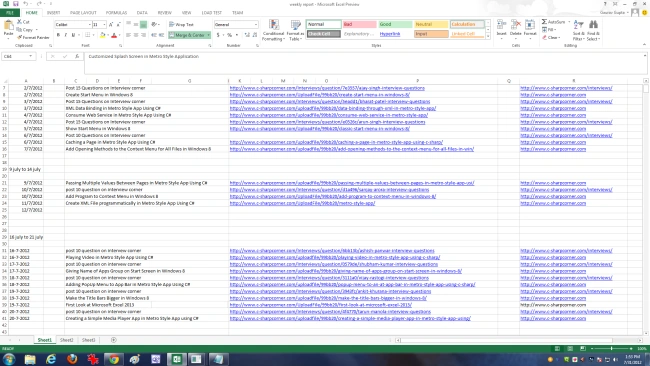This screenshot has width=650, height=366.
Task: Open Google Chrome from the taskbar
Action: tap(114, 359)
